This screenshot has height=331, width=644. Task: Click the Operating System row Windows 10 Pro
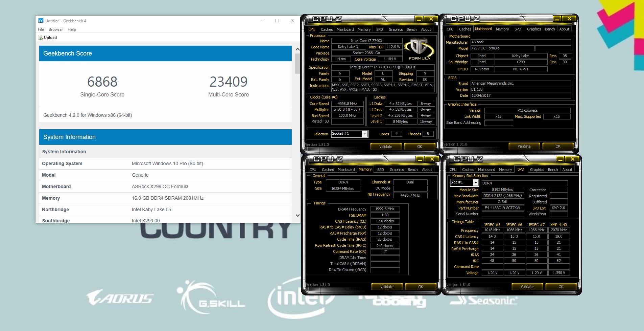[165, 163]
